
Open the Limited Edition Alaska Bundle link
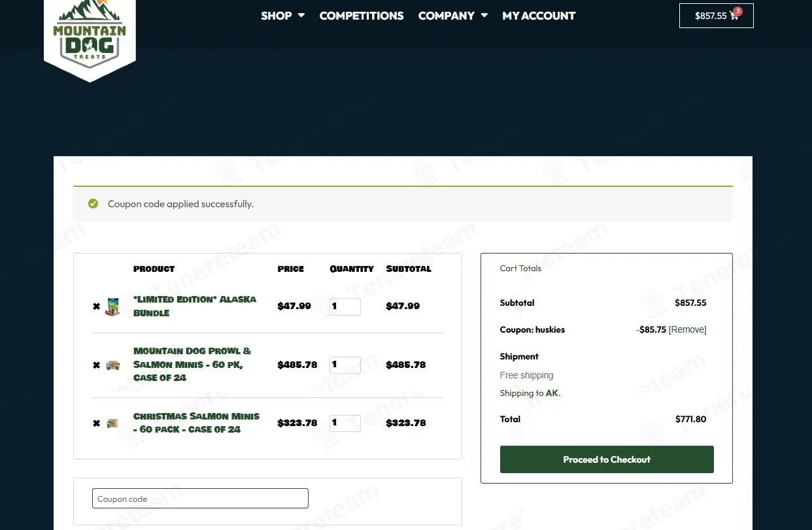[195, 306]
